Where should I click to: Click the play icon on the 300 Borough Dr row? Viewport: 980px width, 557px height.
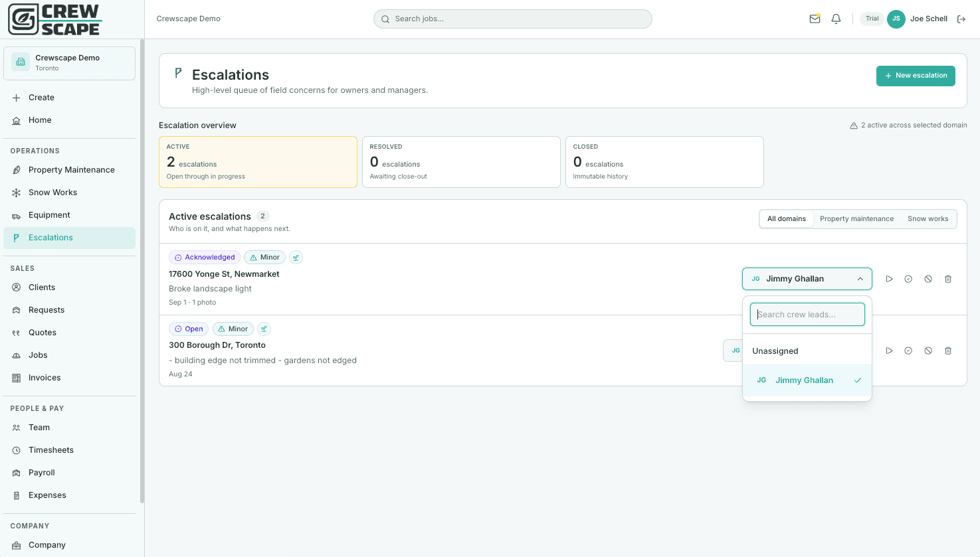coord(889,351)
